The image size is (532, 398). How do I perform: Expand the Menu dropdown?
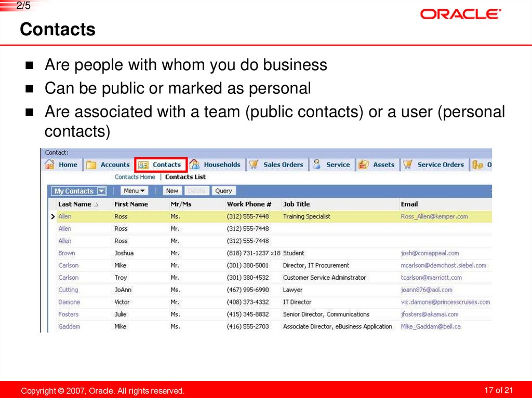pyautogui.click(x=135, y=191)
